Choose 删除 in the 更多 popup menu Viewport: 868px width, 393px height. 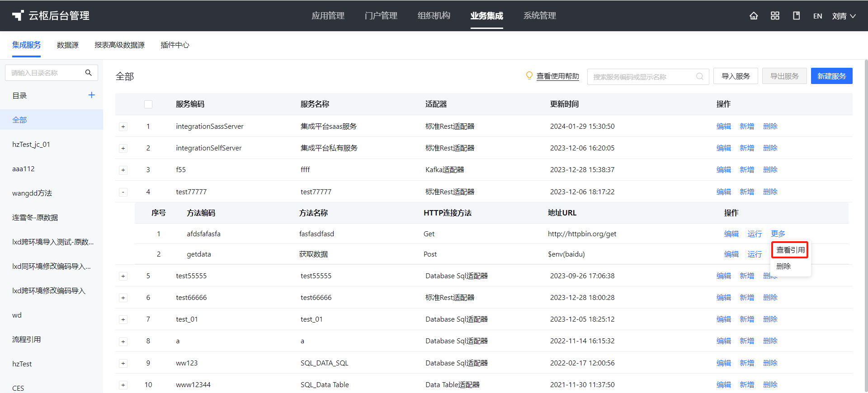[783, 266]
